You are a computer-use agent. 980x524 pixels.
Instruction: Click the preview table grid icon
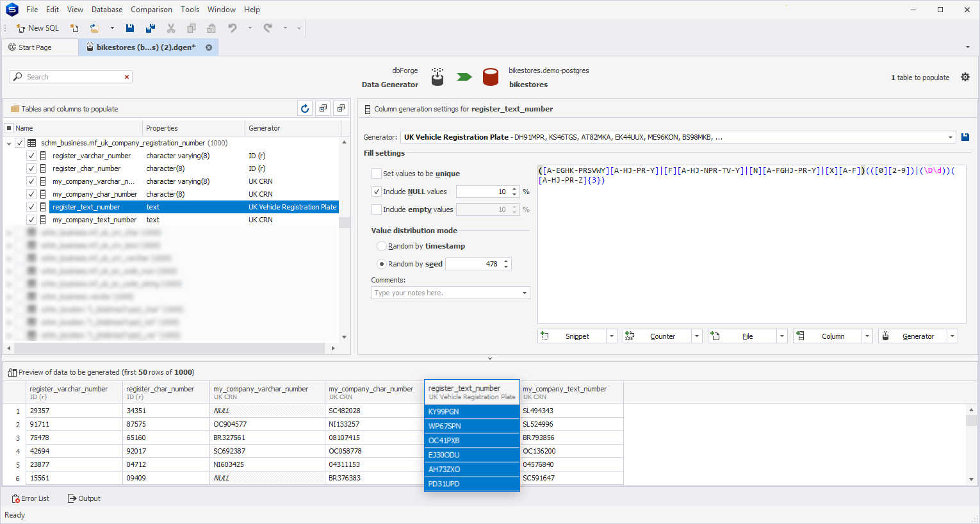click(12, 372)
